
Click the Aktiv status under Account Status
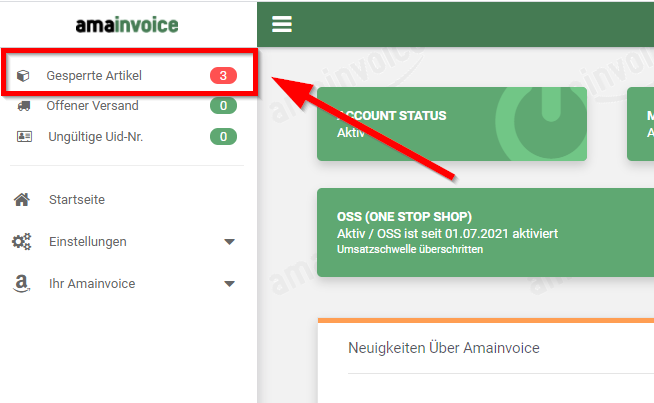pyautogui.click(x=351, y=133)
